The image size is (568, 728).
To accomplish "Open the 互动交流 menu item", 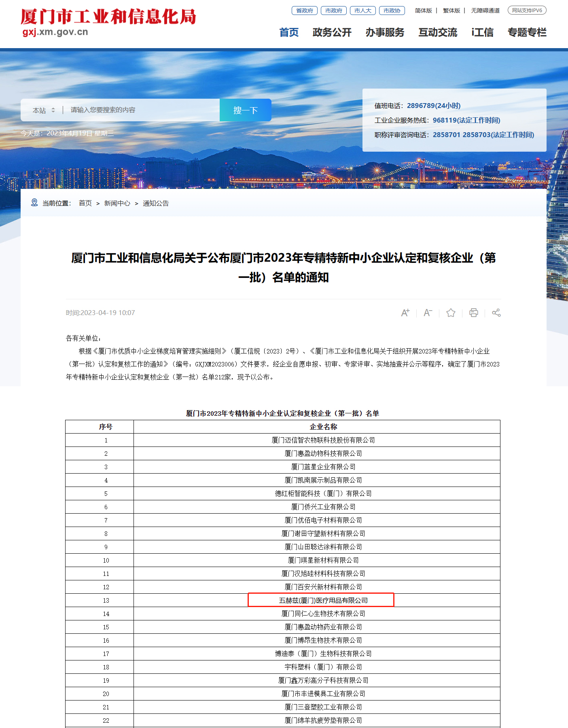I will (x=438, y=32).
